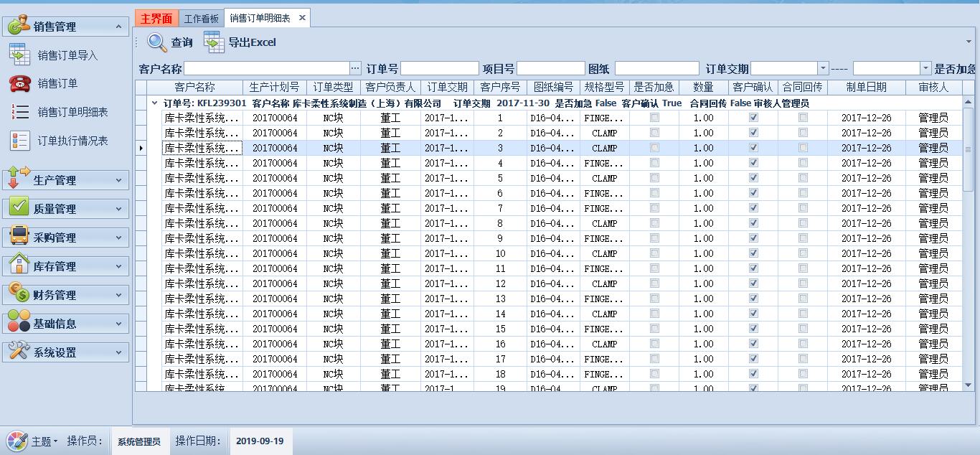The image size is (980, 455).
Task: Sort by the 制单日期 column header
Action: (x=866, y=88)
